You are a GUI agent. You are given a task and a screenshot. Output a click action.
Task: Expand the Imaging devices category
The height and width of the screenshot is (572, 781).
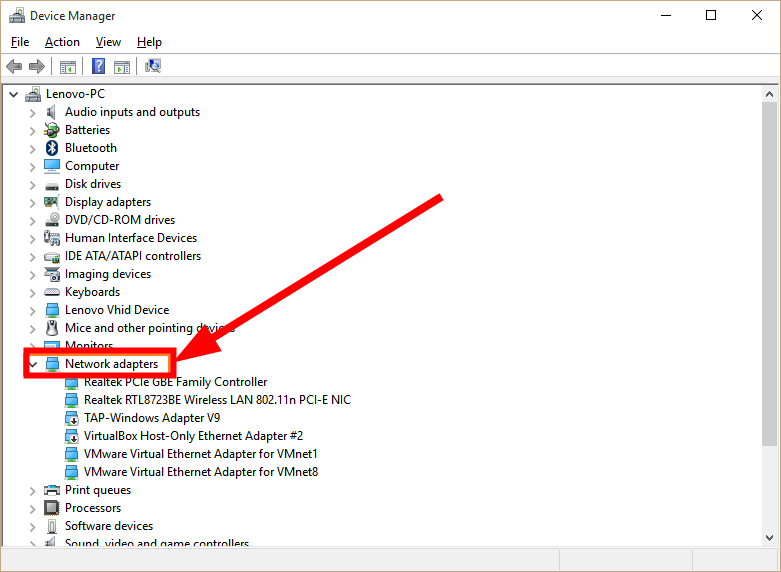(32, 275)
